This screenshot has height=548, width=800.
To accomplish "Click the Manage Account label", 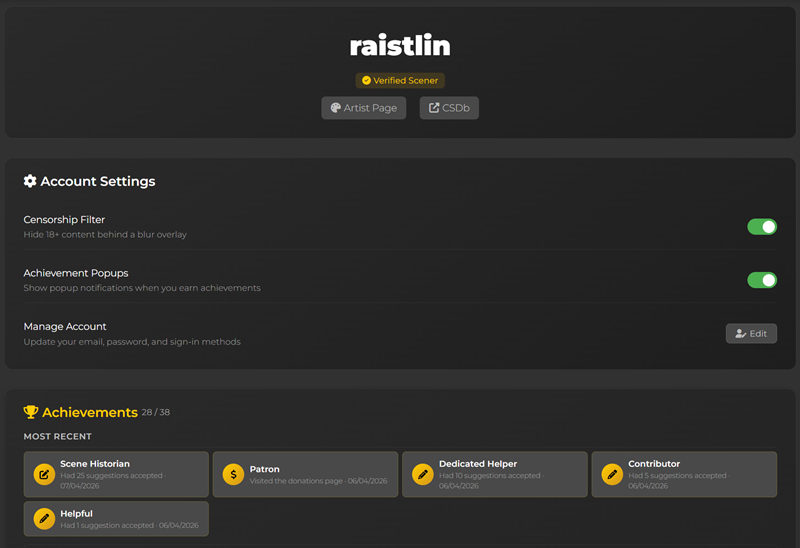I will click(65, 327).
